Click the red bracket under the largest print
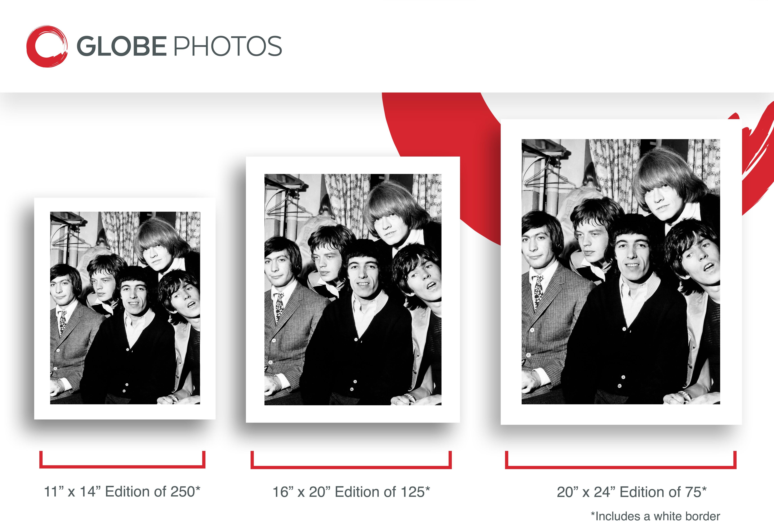 [x=620, y=467]
